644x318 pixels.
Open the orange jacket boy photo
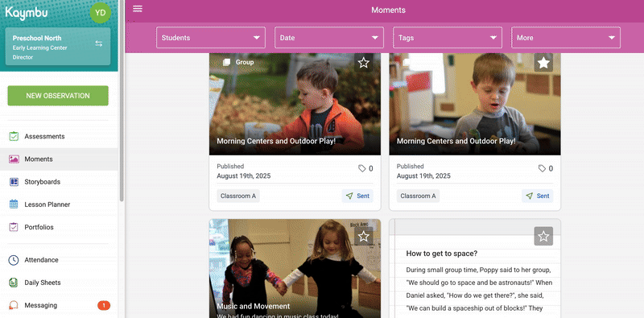(295, 104)
